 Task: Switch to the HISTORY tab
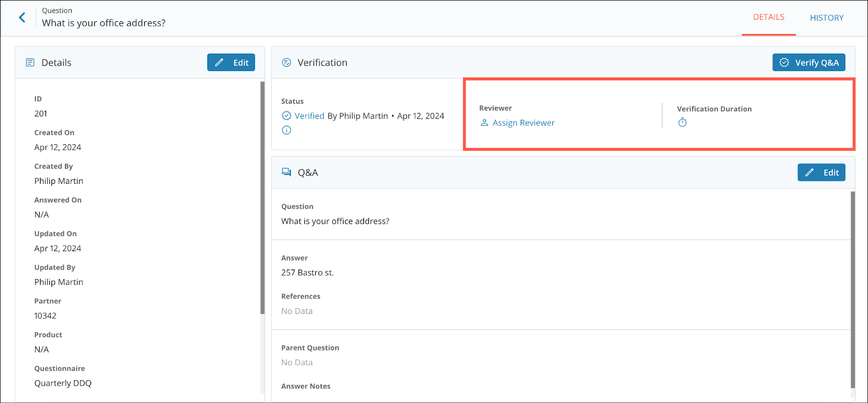click(x=827, y=18)
